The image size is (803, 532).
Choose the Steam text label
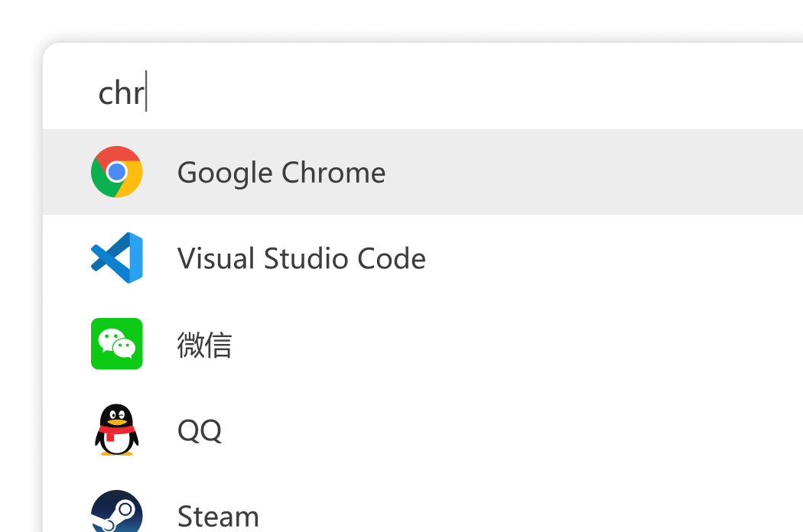(x=218, y=516)
